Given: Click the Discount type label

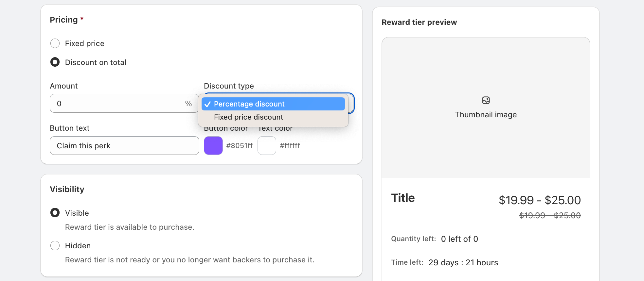Looking at the screenshot, I should point(229,86).
